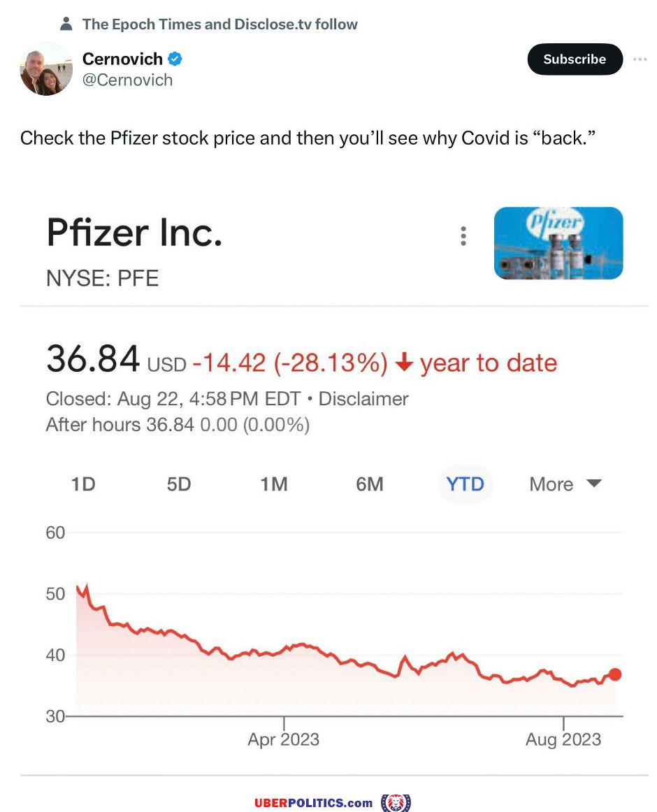Click the red endpoint dot on the chart
The image size is (657, 812).
(615, 674)
